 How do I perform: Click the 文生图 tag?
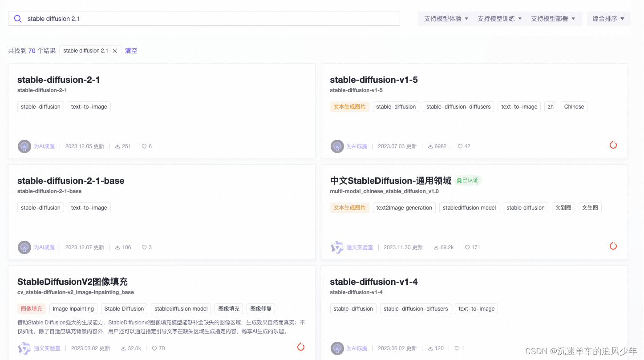[590, 208]
